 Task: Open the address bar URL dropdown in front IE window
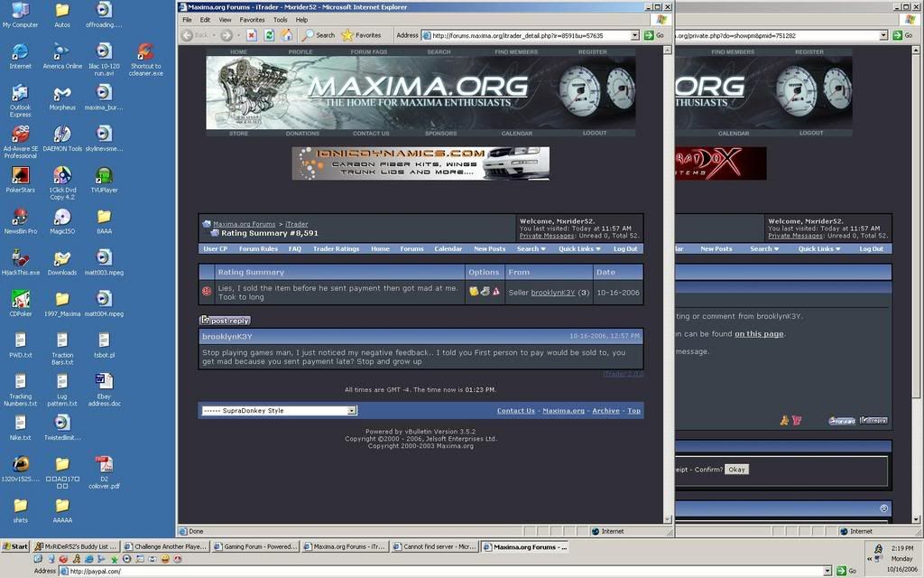click(x=634, y=35)
